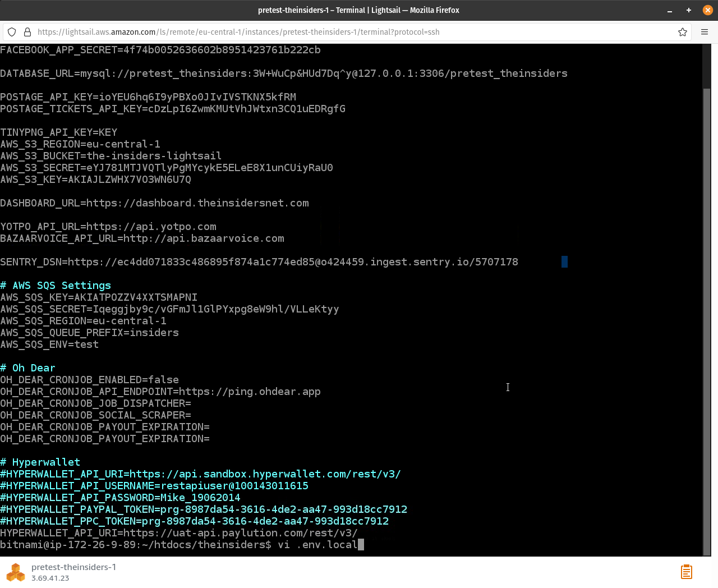Maximize the Firefox window
The height and width of the screenshot is (588, 718).
[x=688, y=10]
